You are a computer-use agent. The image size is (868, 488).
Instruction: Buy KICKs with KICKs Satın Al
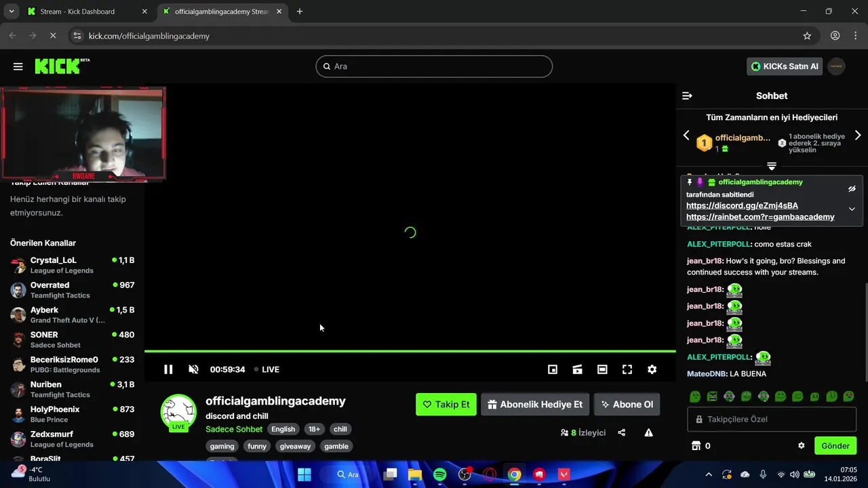click(785, 66)
